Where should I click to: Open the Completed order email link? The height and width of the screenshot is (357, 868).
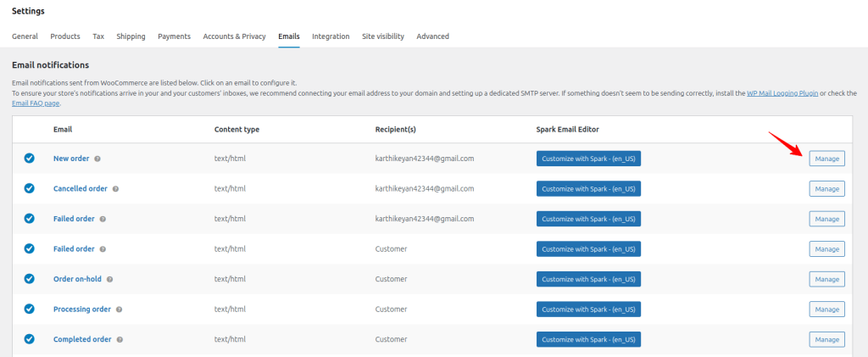click(x=82, y=339)
